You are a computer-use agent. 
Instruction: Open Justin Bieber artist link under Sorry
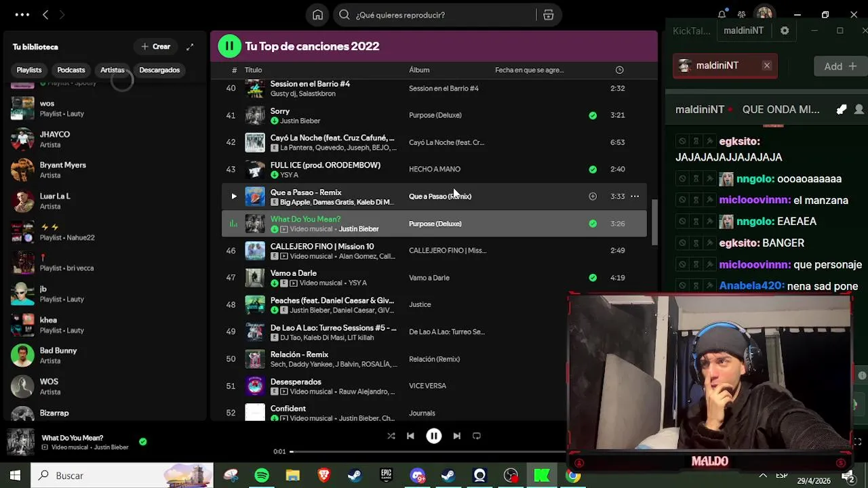(x=300, y=121)
